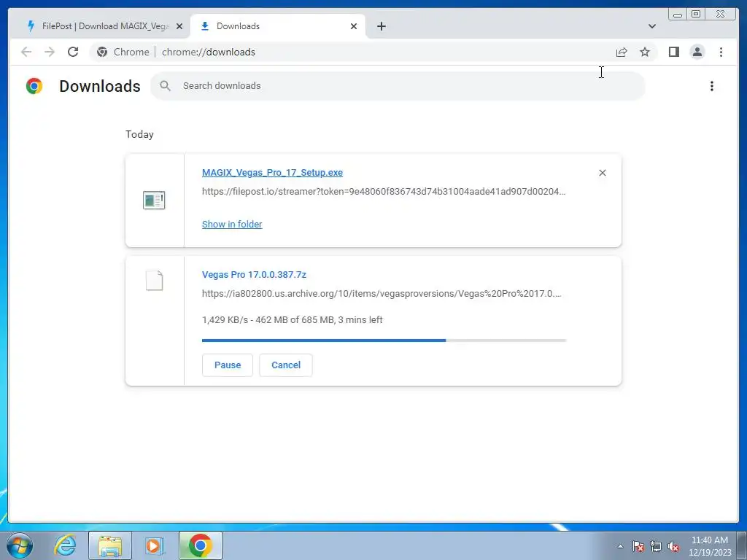Close the FilePost tab
The image size is (747, 560).
[179, 26]
